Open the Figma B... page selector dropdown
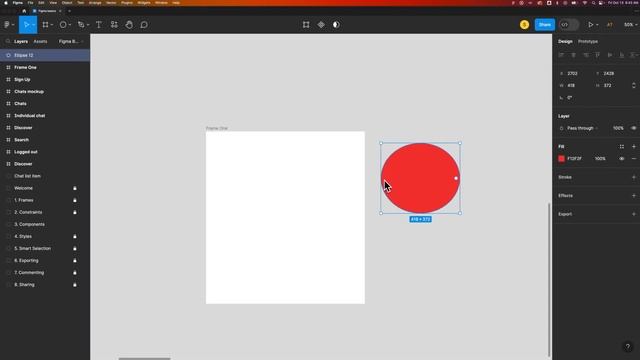This screenshot has height=360, width=640. click(x=71, y=41)
